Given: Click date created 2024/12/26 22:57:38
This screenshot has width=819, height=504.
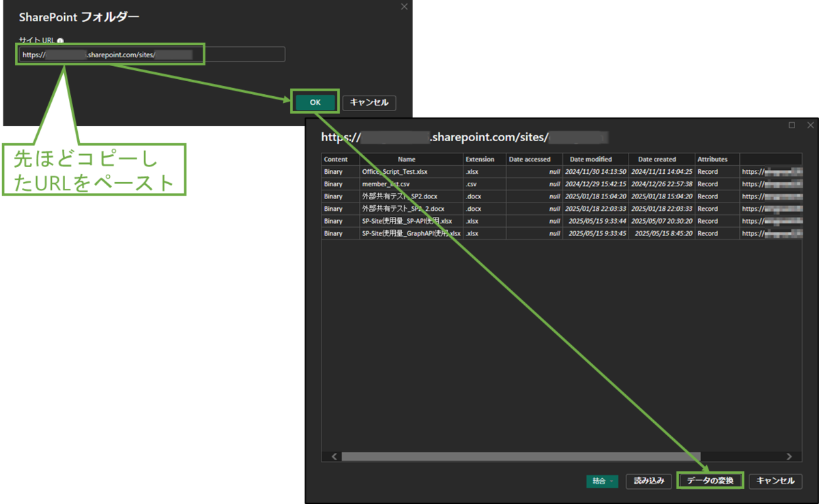Looking at the screenshot, I should (661, 184).
